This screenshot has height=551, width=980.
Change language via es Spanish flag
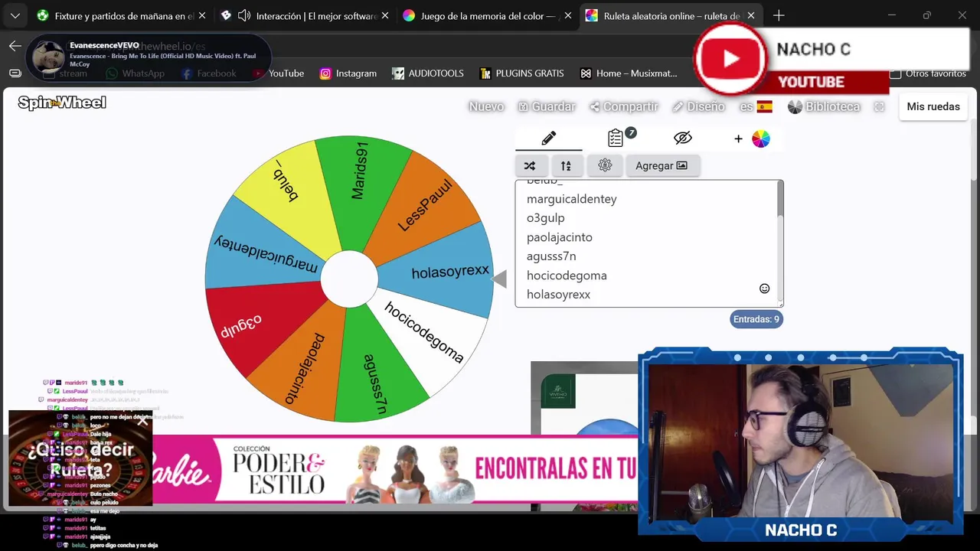[x=756, y=106]
